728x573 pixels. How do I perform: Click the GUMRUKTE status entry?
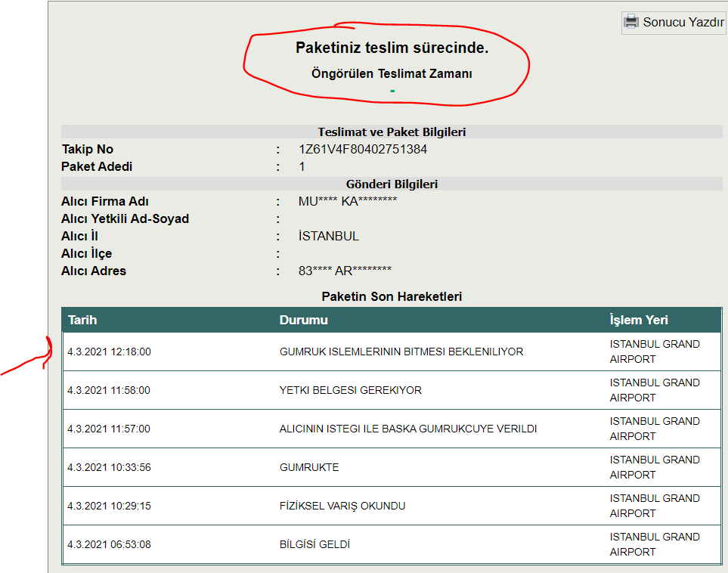click(x=309, y=467)
